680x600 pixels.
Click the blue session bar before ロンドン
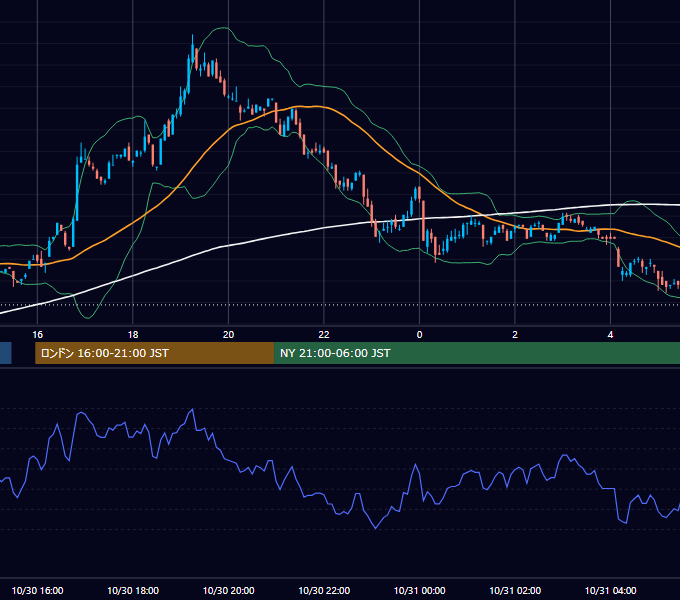pos(6,353)
